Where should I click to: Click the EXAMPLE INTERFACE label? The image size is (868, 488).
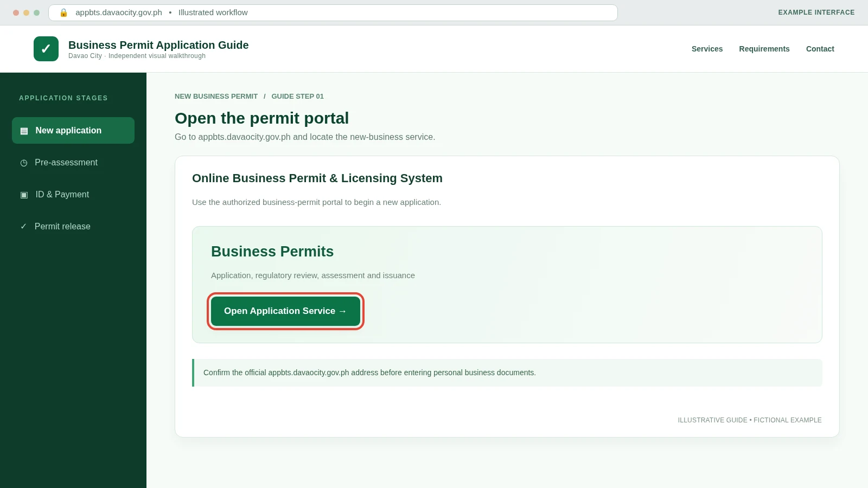click(x=816, y=12)
